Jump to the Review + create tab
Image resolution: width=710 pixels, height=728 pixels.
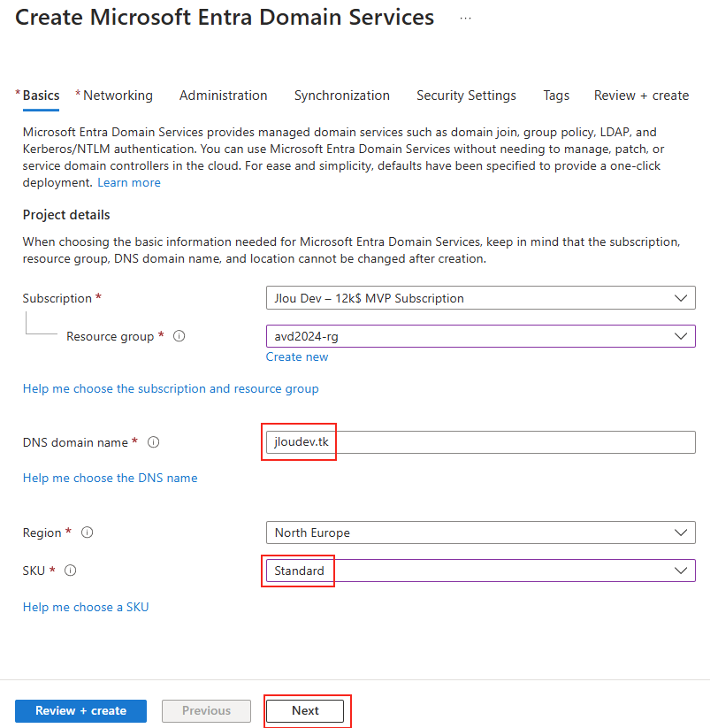(641, 96)
